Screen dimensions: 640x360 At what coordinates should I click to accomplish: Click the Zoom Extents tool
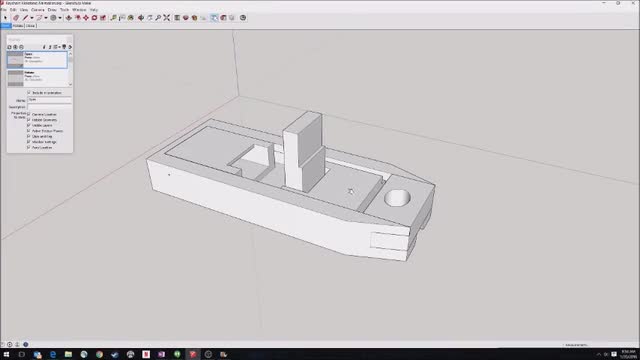tap(167, 18)
